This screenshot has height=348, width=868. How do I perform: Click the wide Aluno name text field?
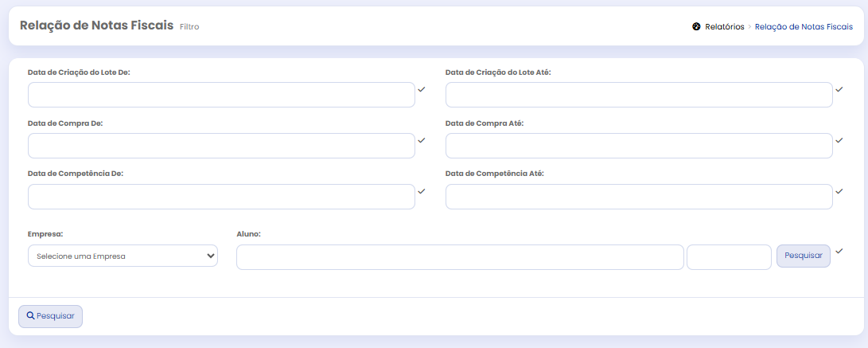460,257
